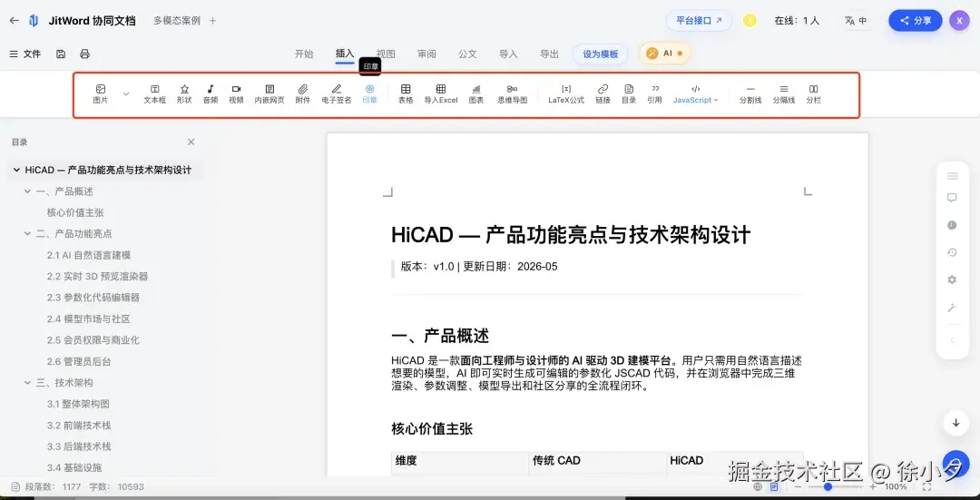Add a new document tab with plus
The image size is (980, 500).
click(x=212, y=21)
